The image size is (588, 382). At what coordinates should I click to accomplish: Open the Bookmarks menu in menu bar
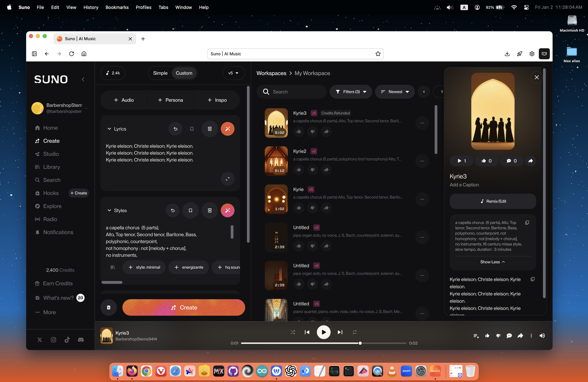click(117, 7)
